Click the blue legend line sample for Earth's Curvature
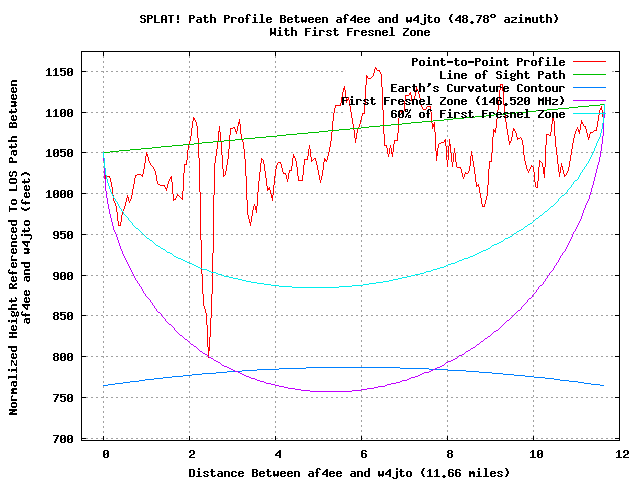Image resolution: width=640 pixels, height=480 pixels. tap(589, 88)
